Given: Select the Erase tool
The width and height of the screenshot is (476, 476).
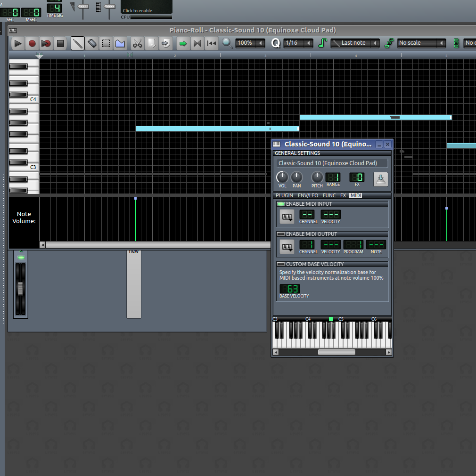Looking at the screenshot, I should pyautogui.click(x=92, y=43).
